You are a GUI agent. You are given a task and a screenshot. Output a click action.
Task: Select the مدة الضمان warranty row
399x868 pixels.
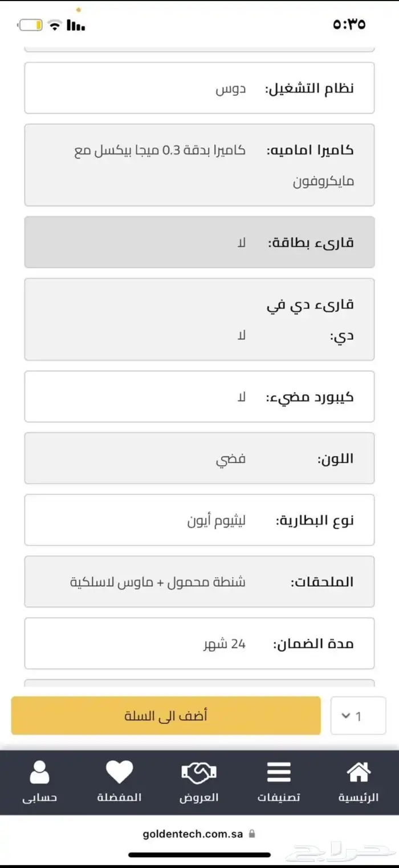[199, 643]
